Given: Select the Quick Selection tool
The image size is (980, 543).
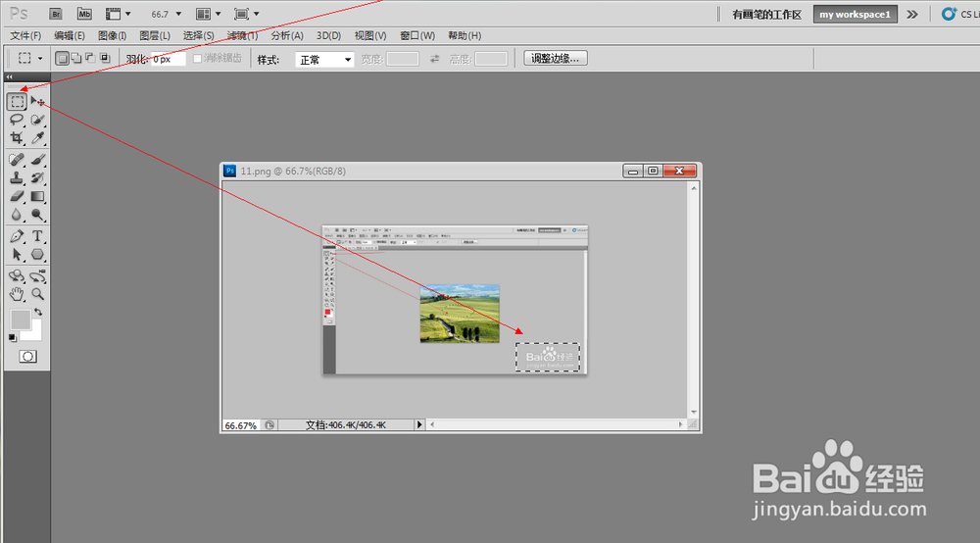Looking at the screenshot, I should tap(37, 120).
